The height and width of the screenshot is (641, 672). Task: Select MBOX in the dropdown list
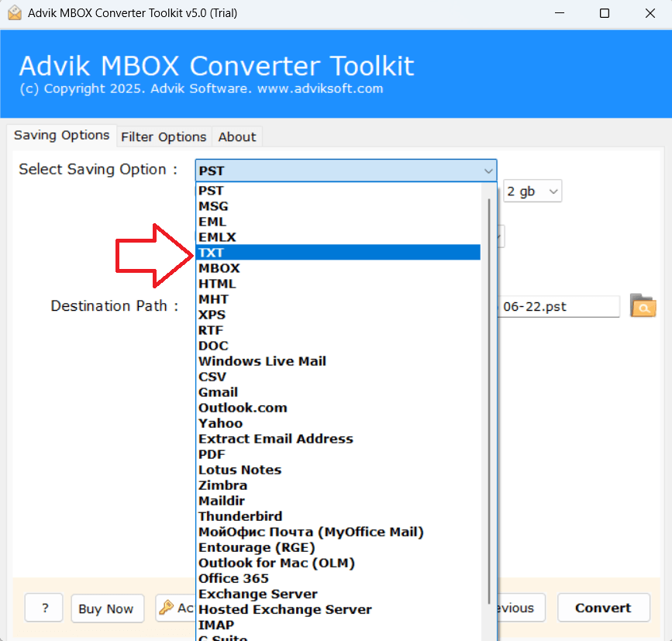(338, 268)
